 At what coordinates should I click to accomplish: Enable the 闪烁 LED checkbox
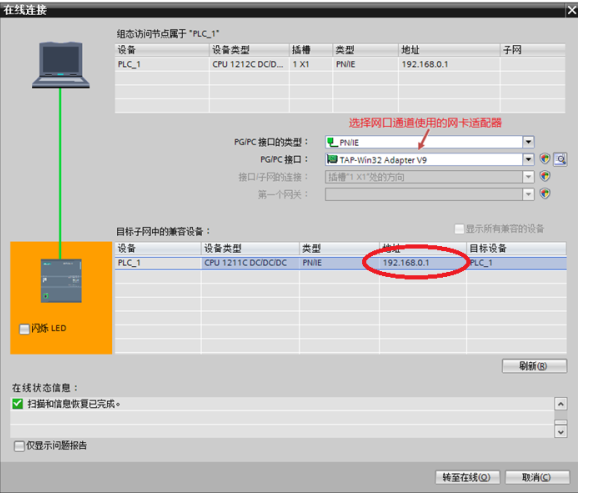click(x=24, y=329)
